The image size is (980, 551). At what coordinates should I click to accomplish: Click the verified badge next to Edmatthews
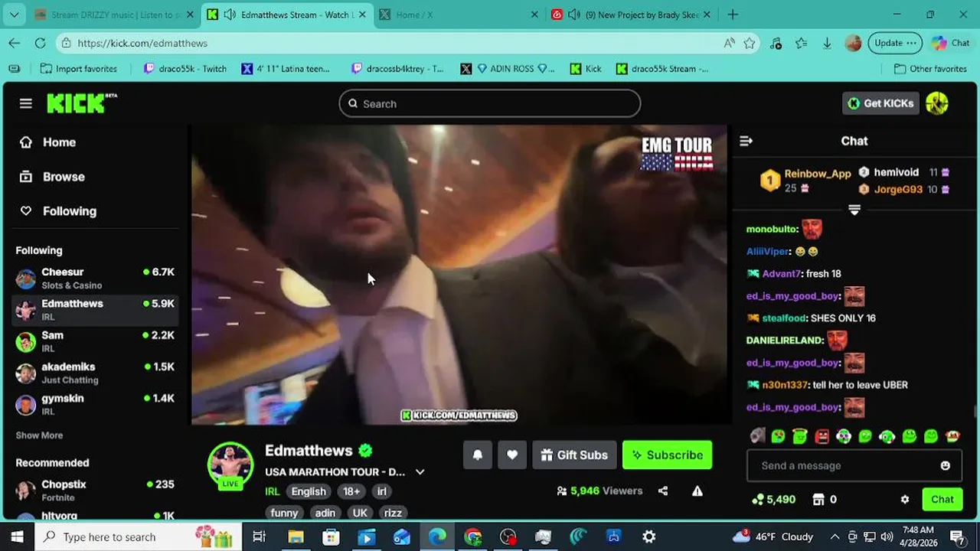coord(365,451)
